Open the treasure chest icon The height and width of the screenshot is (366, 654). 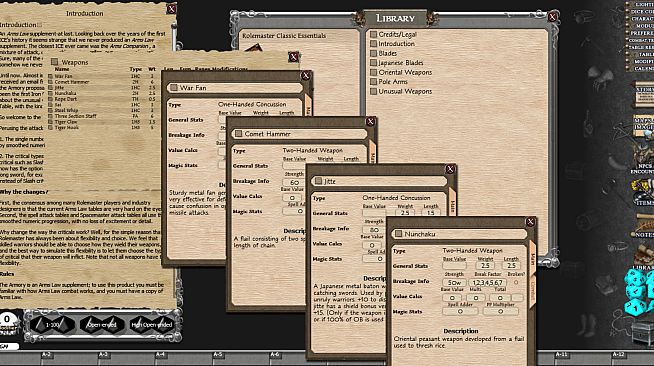(642, 333)
